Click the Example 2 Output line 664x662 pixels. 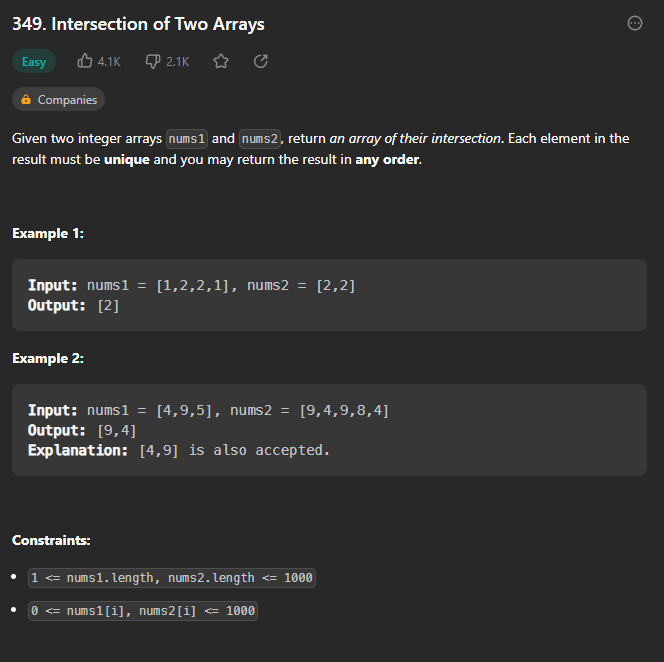pyautogui.click(x=82, y=431)
